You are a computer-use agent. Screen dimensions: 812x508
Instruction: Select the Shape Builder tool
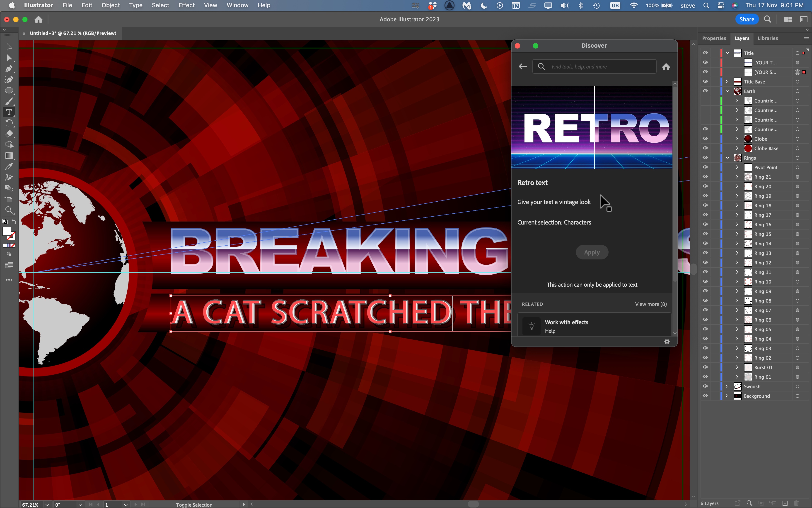(x=9, y=144)
